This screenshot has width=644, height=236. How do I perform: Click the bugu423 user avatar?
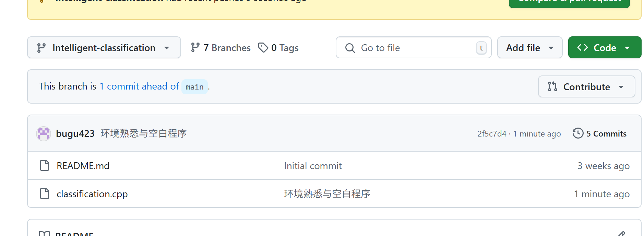pyautogui.click(x=44, y=134)
